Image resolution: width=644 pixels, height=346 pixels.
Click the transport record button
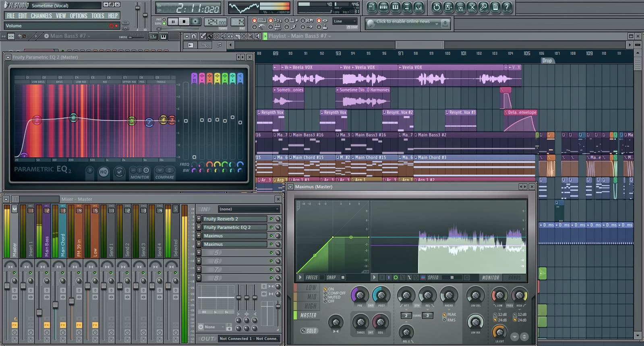point(195,21)
